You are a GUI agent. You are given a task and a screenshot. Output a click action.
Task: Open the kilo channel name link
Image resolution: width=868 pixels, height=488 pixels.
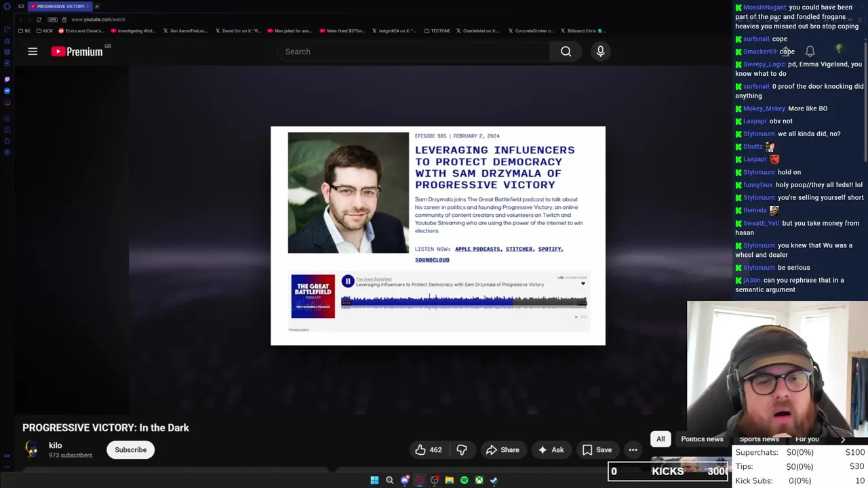click(x=56, y=445)
